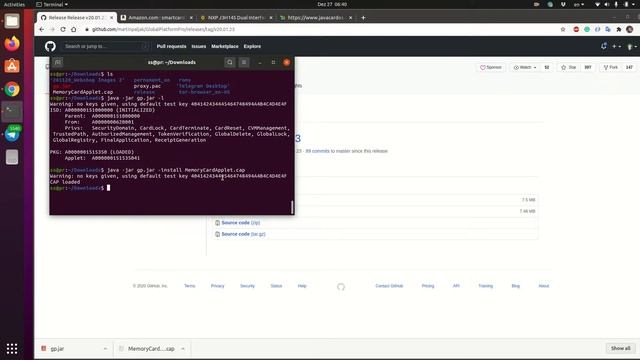640x360 pixels.
Task: Reload the GitHub page
Action: tap(63, 29)
